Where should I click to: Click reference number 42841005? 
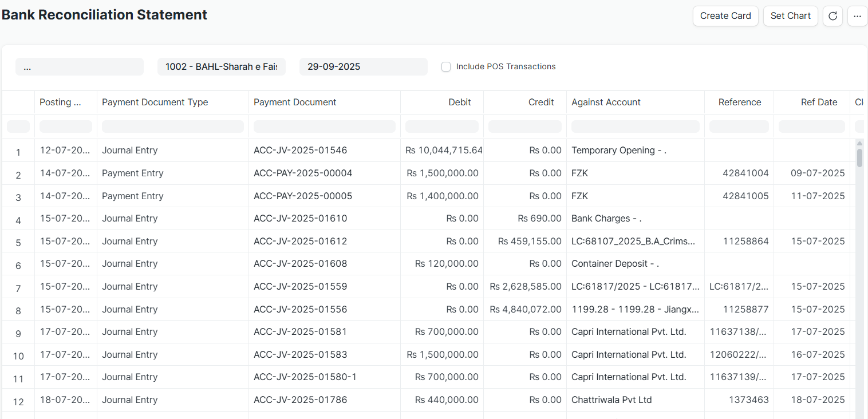click(745, 196)
